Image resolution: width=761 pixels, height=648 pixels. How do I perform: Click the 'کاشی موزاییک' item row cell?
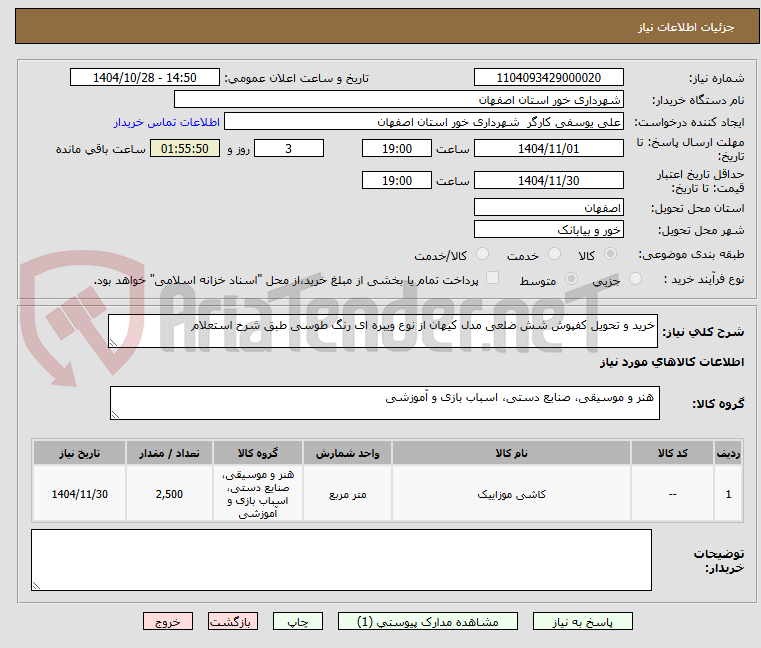[x=511, y=494]
